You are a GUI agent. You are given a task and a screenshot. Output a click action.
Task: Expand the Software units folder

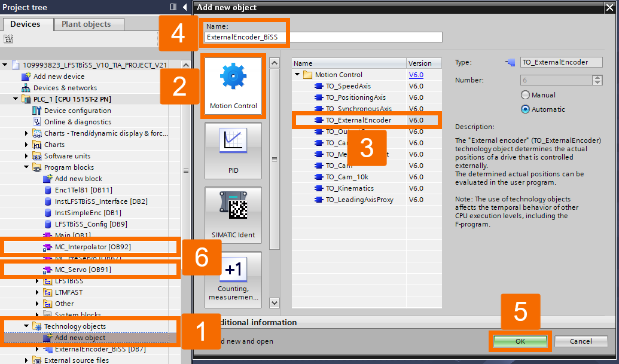tap(26, 156)
